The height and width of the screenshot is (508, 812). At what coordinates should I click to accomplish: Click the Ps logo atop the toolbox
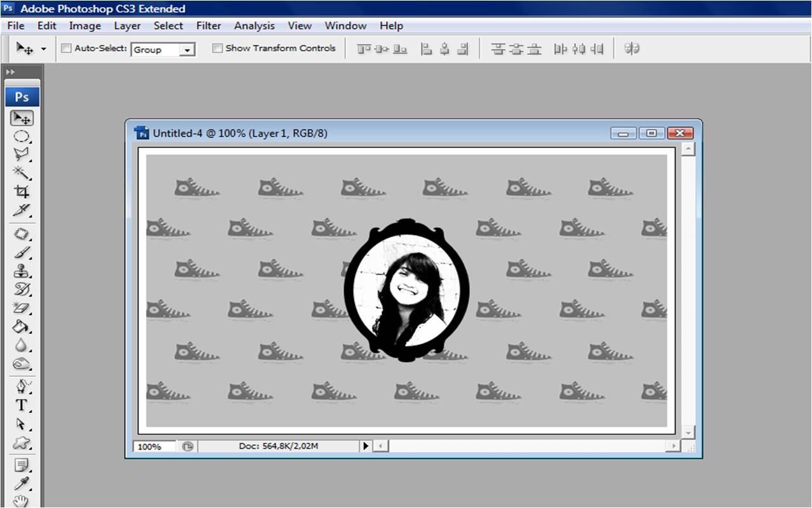point(22,97)
